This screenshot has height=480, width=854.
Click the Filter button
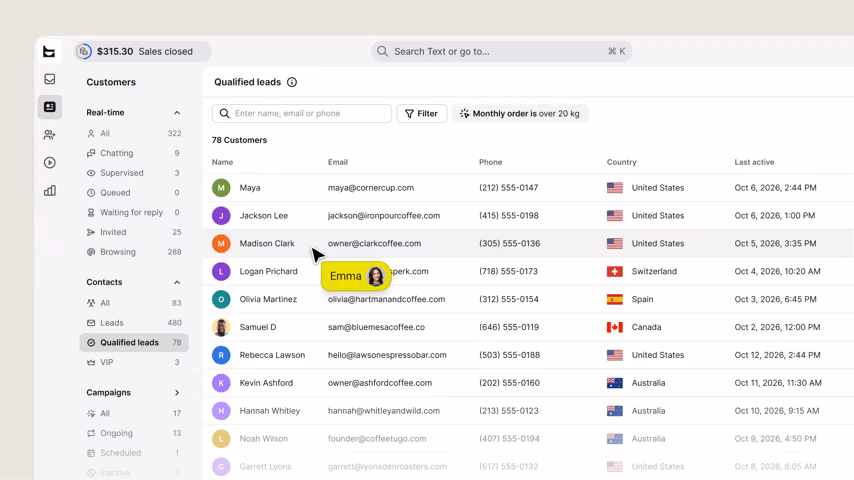[x=422, y=113]
